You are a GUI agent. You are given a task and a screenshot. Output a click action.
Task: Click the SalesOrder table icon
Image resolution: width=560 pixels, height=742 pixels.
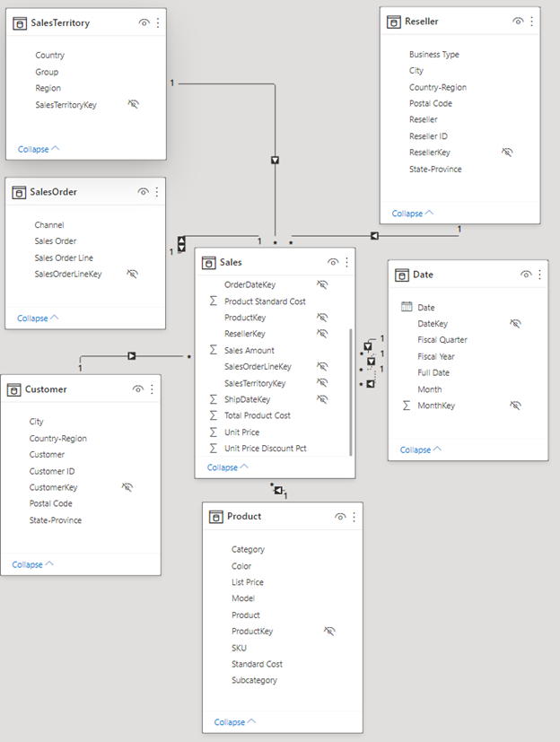[x=19, y=193]
